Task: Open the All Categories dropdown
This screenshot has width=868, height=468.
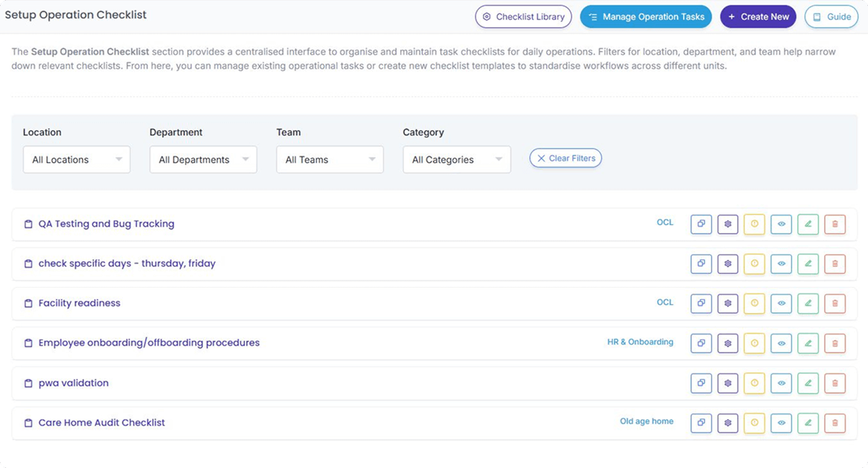Action: (x=456, y=159)
